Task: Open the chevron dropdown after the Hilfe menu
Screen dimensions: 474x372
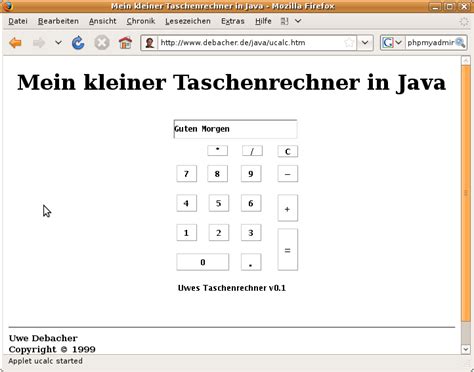Action: [x=298, y=21]
